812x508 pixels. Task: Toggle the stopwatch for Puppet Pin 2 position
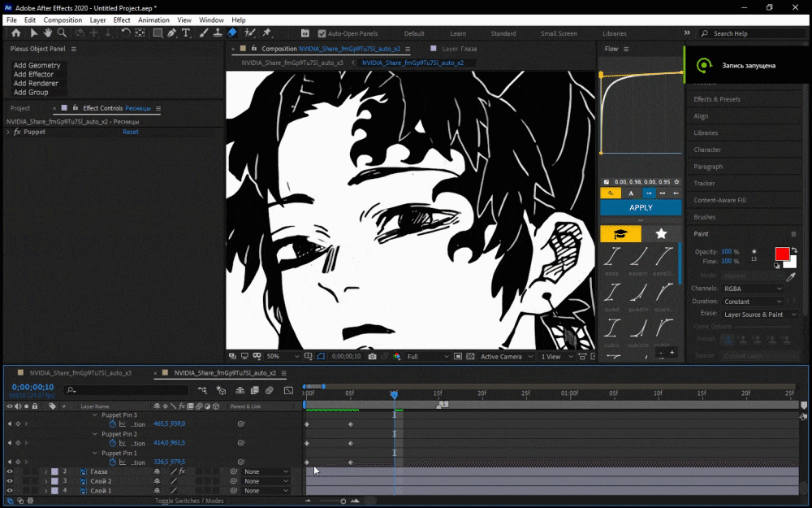(112, 443)
